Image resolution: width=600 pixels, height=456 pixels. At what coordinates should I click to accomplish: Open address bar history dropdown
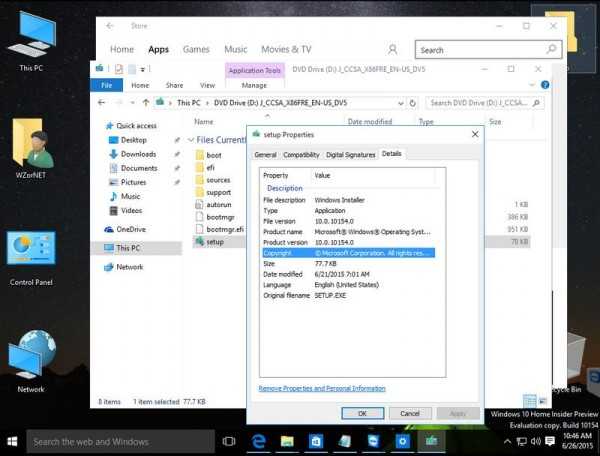pyautogui.click(x=400, y=103)
